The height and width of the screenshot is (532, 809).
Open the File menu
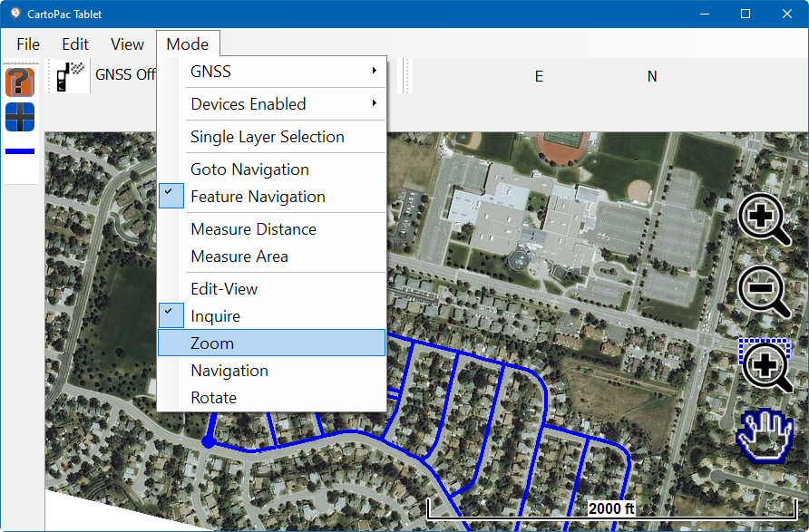tap(28, 44)
